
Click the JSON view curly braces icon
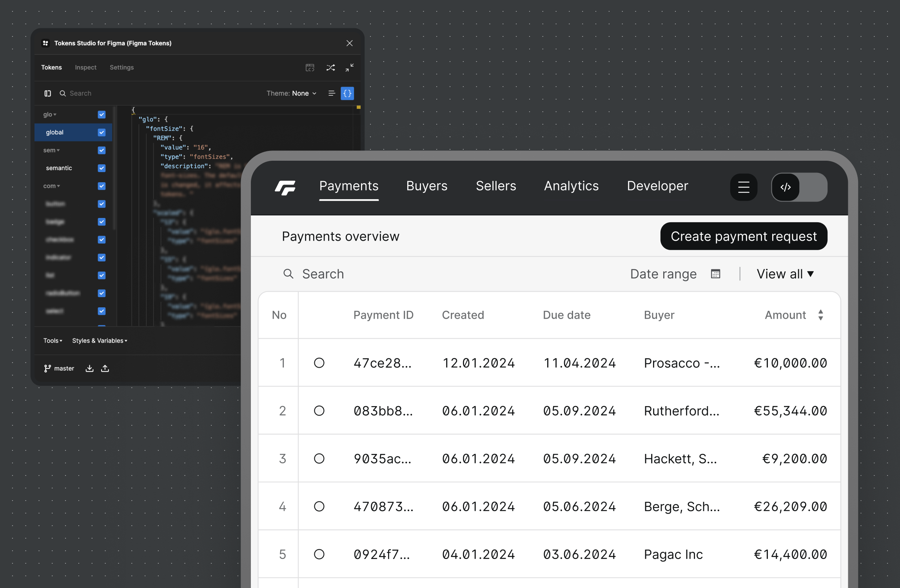[347, 93]
